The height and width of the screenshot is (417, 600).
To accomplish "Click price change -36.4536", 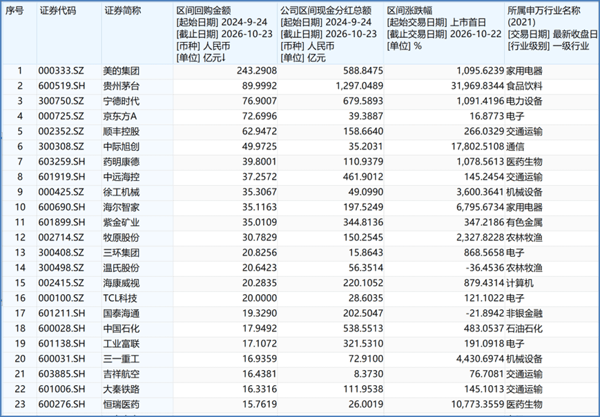I will click(x=485, y=268).
